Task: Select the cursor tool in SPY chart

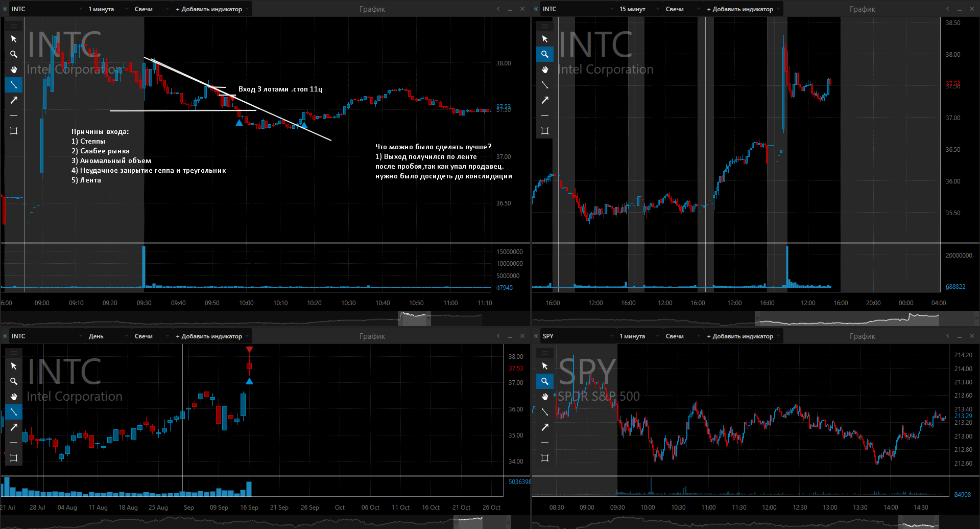Action: point(545,366)
